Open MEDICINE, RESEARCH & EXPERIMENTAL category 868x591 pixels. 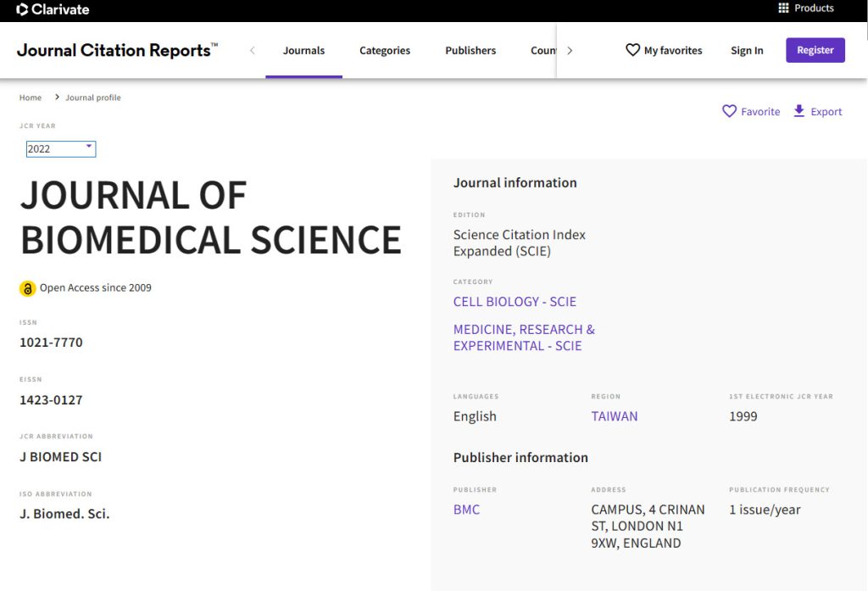tap(524, 337)
